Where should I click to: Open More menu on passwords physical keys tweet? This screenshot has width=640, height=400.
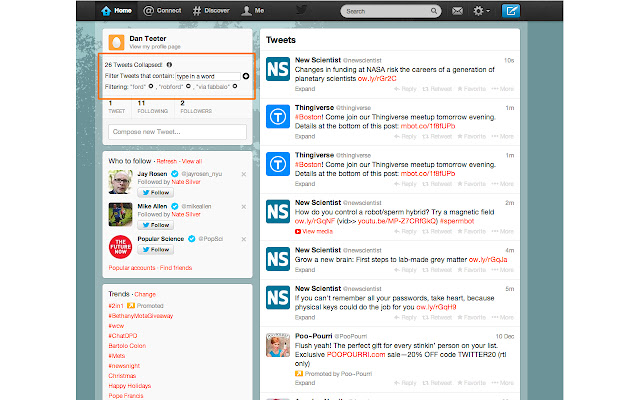pyautogui.click(x=502, y=318)
